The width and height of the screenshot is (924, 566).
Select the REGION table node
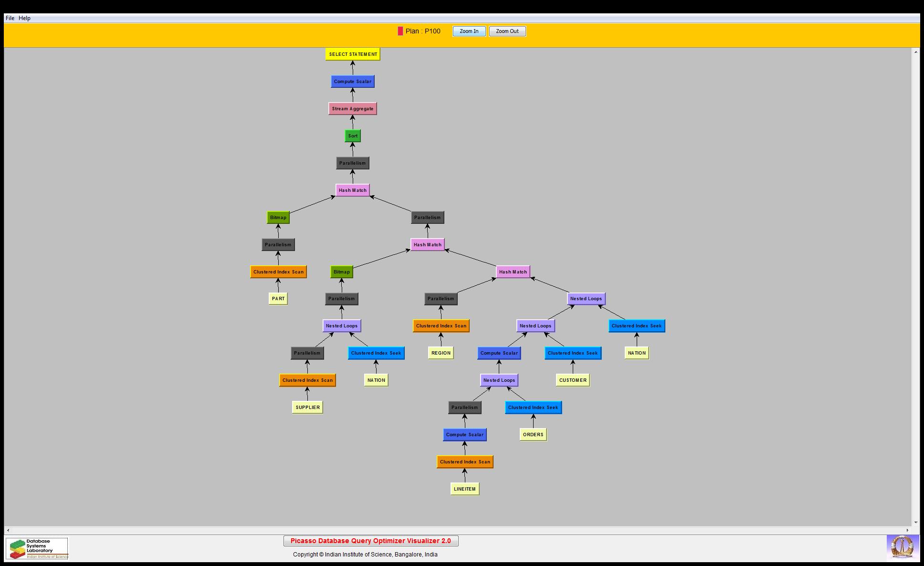(441, 353)
